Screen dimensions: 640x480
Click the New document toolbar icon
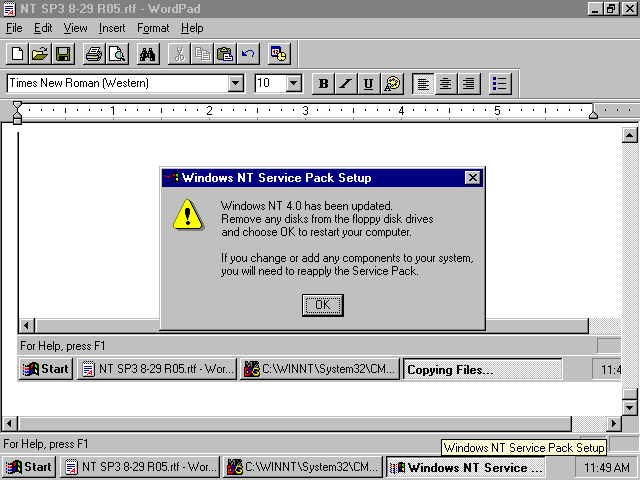17,54
